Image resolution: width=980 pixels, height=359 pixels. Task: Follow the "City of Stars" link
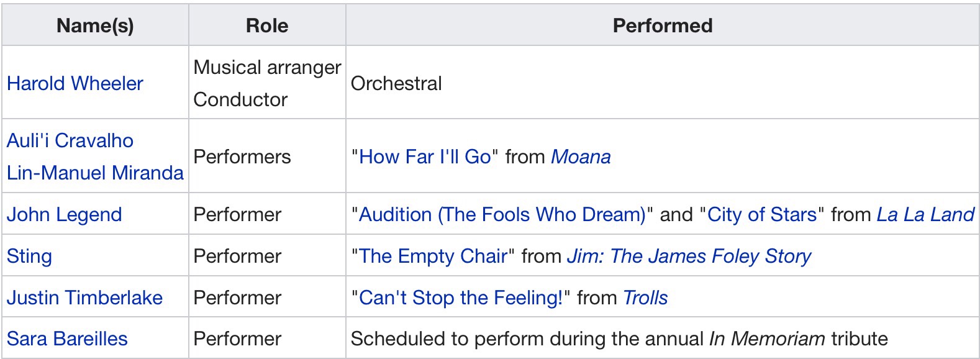click(x=762, y=214)
